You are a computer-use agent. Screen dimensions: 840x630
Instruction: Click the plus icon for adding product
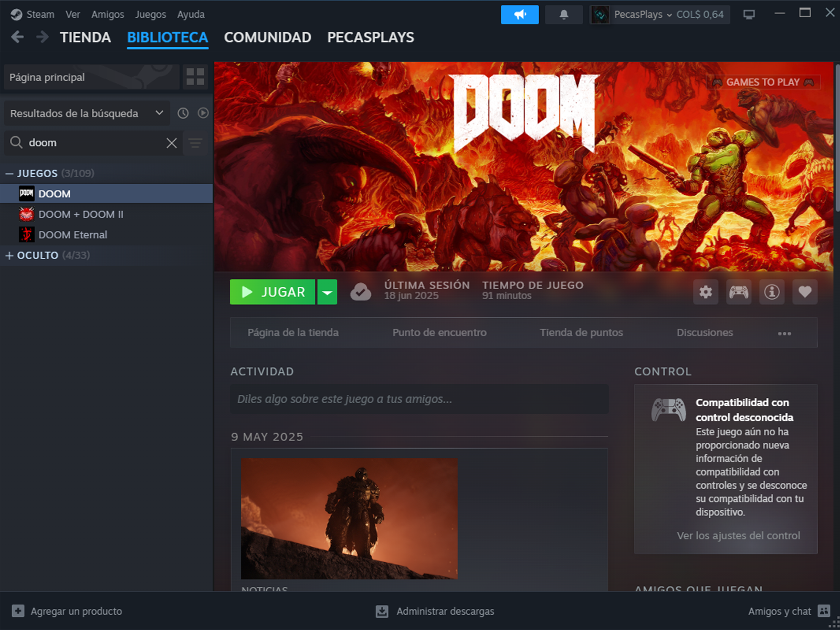click(x=18, y=611)
